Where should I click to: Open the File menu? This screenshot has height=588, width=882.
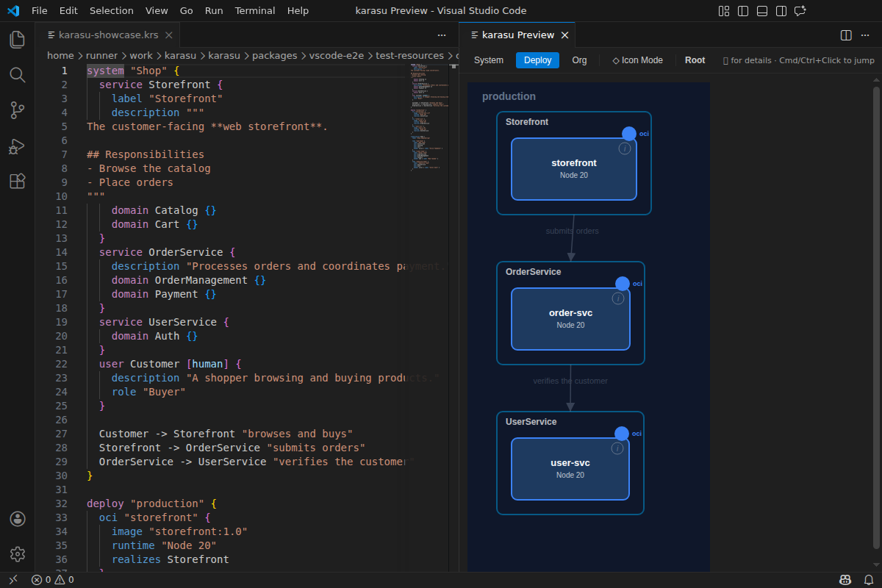pos(40,11)
